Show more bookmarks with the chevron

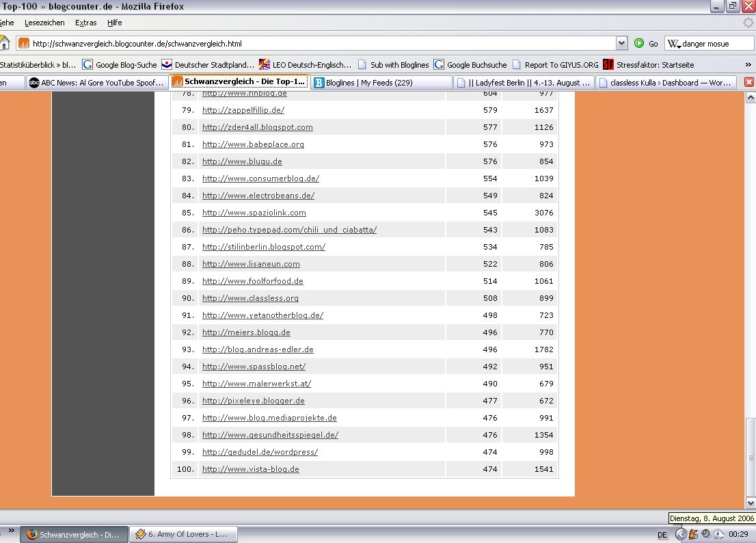point(748,65)
